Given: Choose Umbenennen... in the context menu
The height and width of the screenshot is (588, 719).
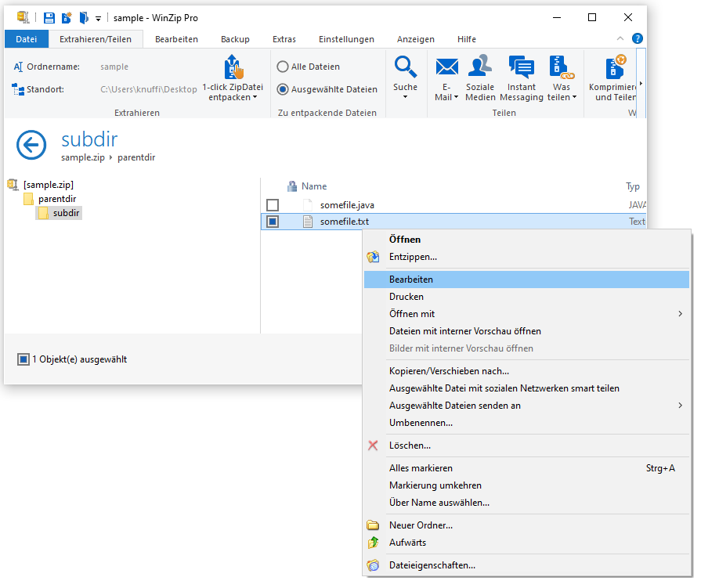Looking at the screenshot, I should [x=526, y=423].
